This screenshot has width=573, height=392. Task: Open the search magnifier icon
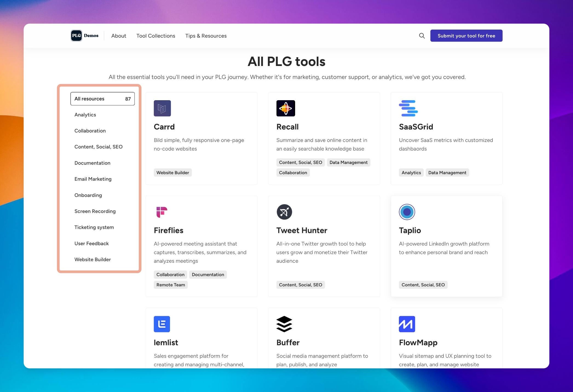(422, 36)
